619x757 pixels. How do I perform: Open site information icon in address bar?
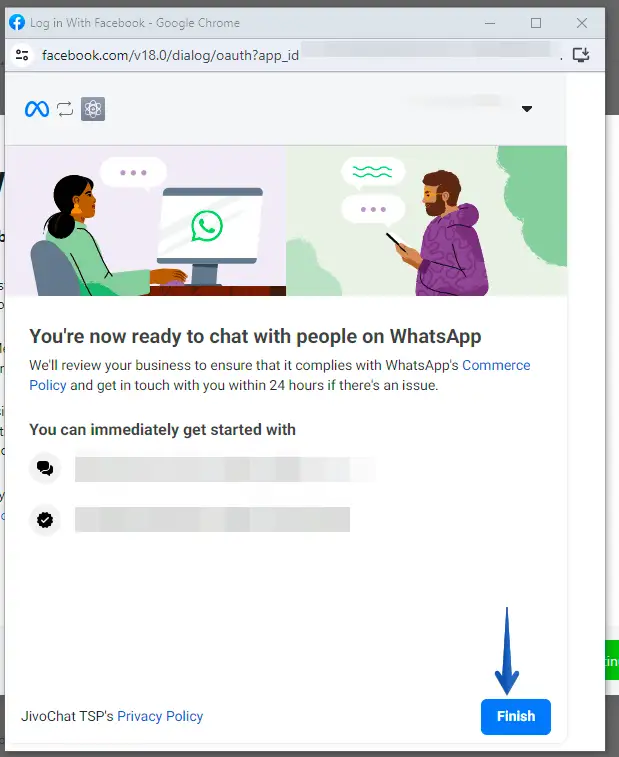[22, 55]
